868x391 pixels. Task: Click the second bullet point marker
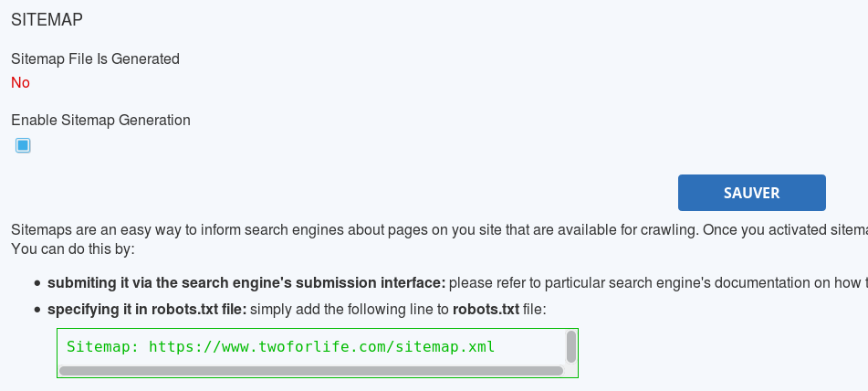[37, 310]
